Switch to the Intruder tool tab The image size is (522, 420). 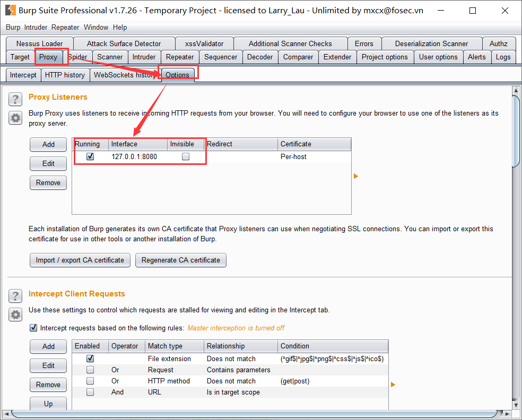(x=144, y=57)
